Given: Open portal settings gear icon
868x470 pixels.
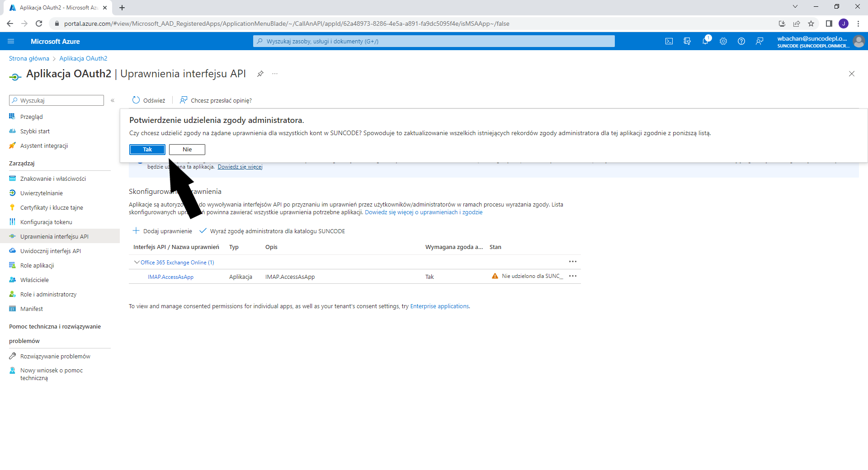Looking at the screenshot, I should coord(723,41).
